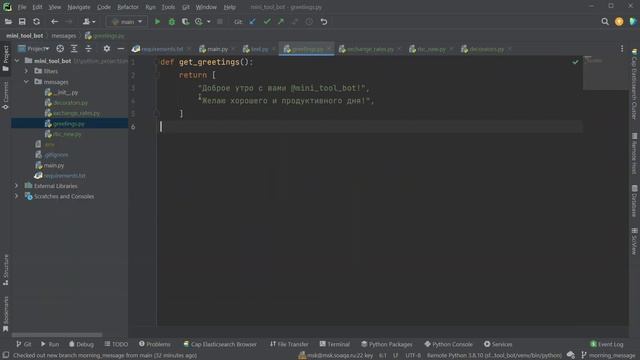Select greetings.py in project tree
This screenshot has width=640, height=360.
click(x=69, y=123)
